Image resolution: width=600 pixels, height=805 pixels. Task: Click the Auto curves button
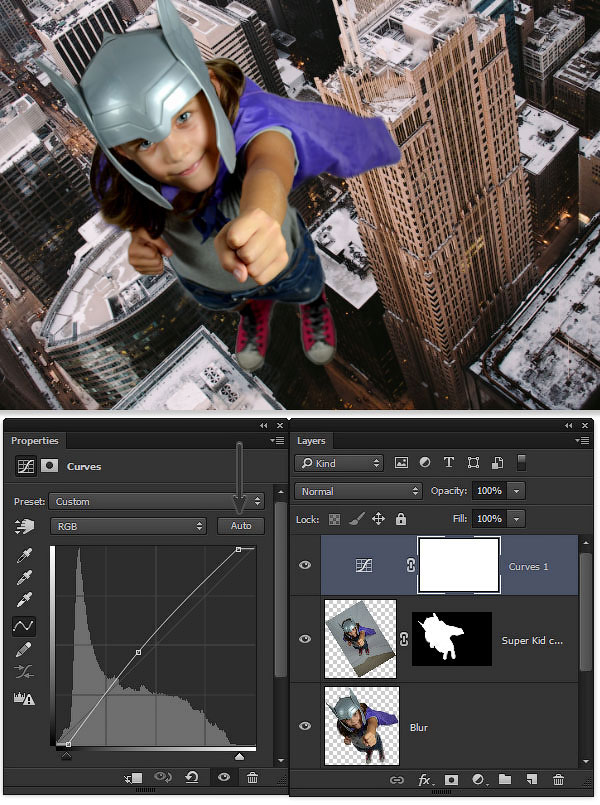[241, 526]
